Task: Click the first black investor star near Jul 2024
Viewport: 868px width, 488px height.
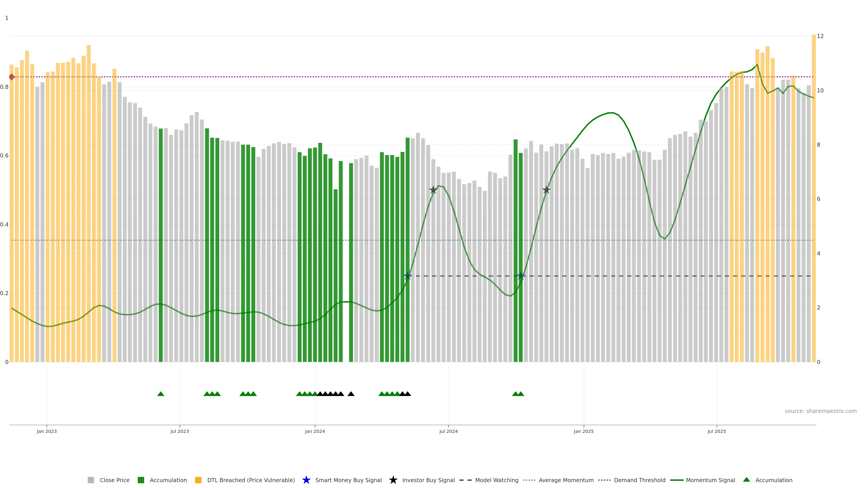Action: tap(433, 190)
